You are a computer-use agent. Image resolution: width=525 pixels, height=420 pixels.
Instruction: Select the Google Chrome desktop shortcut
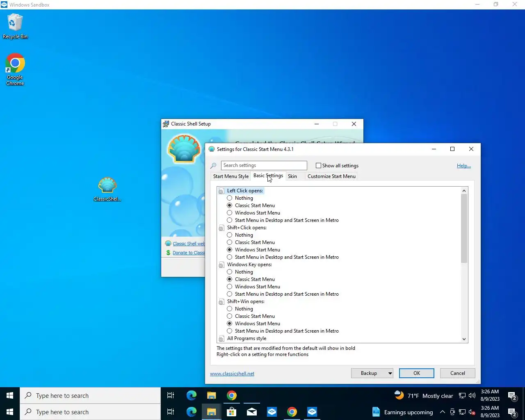pyautogui.click(x=15, y=69)
